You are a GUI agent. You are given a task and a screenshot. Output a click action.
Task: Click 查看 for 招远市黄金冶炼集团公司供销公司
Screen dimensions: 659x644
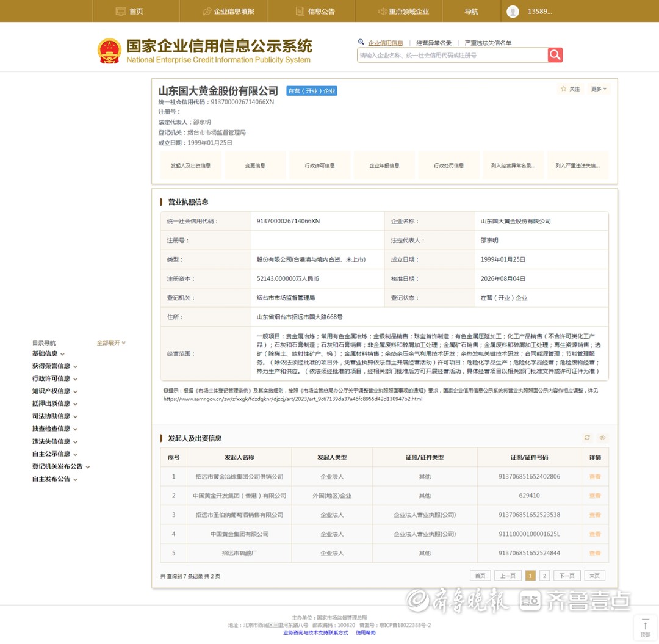[x=595, y=476]
